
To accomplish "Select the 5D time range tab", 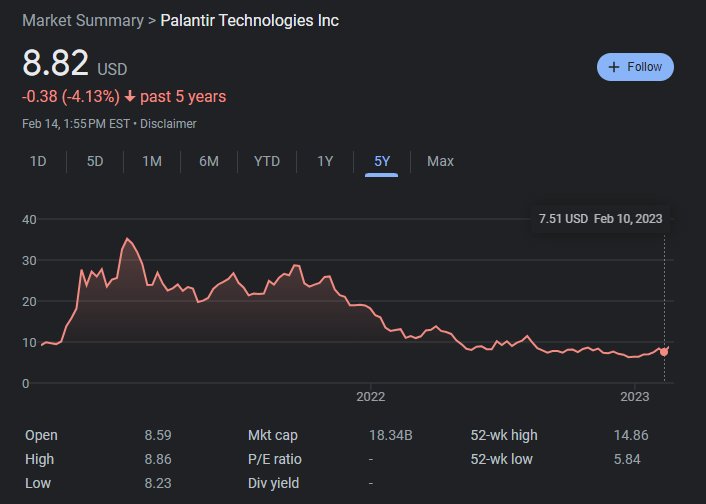I will 95,161.
